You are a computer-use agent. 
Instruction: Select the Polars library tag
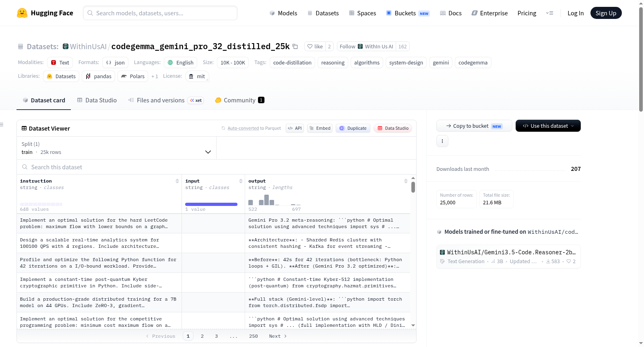pyautogui.click(x=133, y=76)
